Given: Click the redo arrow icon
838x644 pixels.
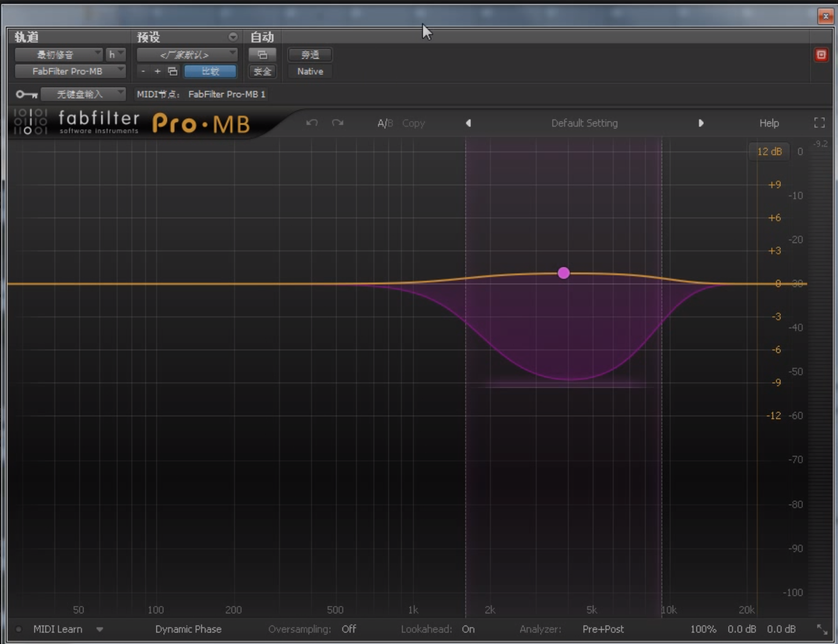Looking at the screenshot, I should pos(338,123).
